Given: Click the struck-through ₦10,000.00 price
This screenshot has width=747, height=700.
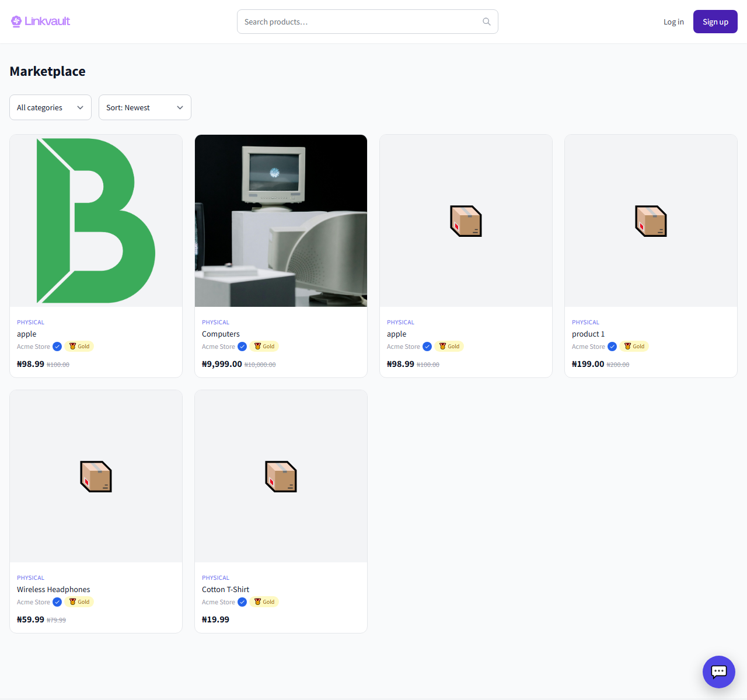Looking at the screenshot, I should [x=260, y=365].
